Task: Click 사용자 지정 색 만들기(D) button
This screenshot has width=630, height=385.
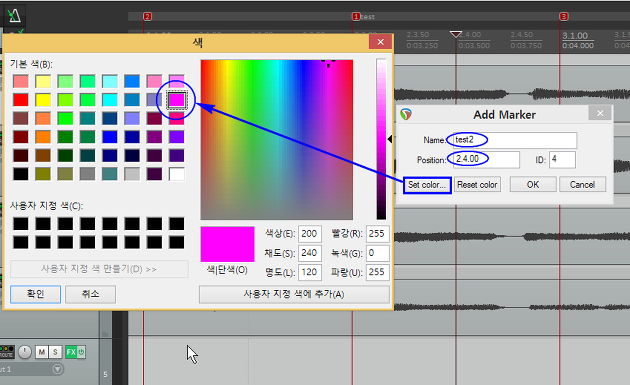Action: (99, 269)
